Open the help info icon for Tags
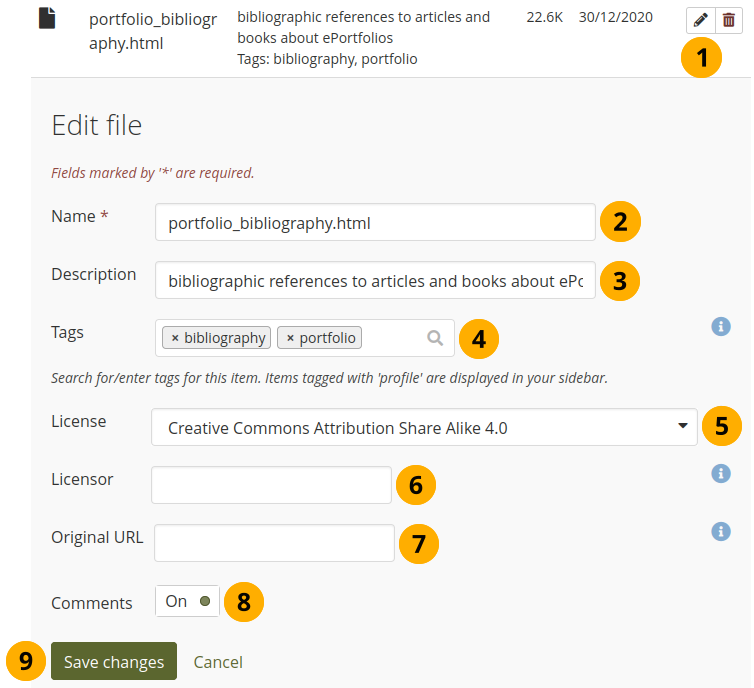The width and height of the screenshot is (754, 688). [x=720, y=326]
